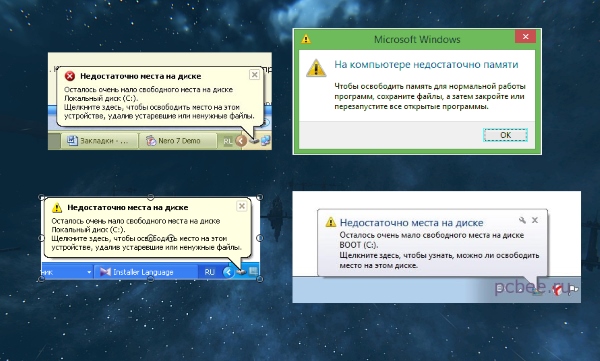The width and height of the screenshot is (600, 361).
Task: Open the Nero 7 Demo taskbar button
Action: coord(178,141)
